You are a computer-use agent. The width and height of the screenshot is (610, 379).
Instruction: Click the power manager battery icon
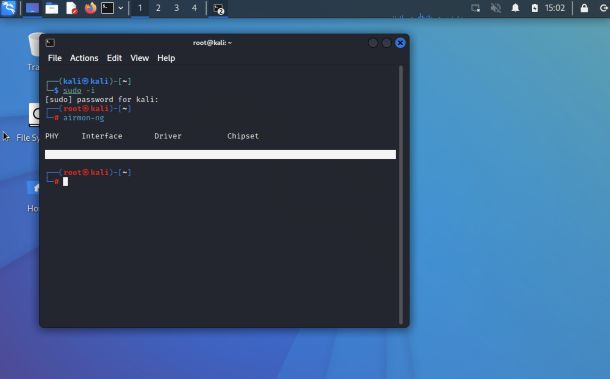(535, 8)
